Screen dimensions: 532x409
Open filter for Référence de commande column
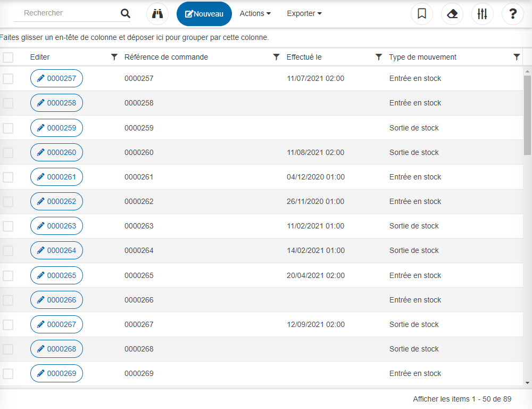pos(276,57)
